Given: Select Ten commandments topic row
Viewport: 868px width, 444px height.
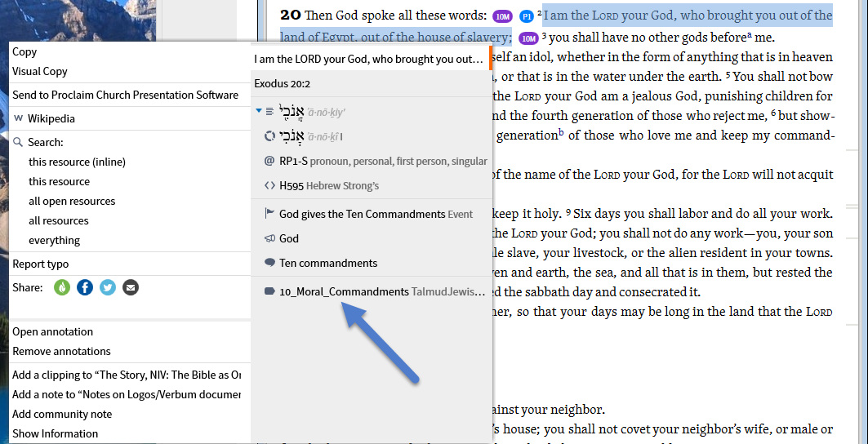Looking at the screenshot, I should 372,263.
